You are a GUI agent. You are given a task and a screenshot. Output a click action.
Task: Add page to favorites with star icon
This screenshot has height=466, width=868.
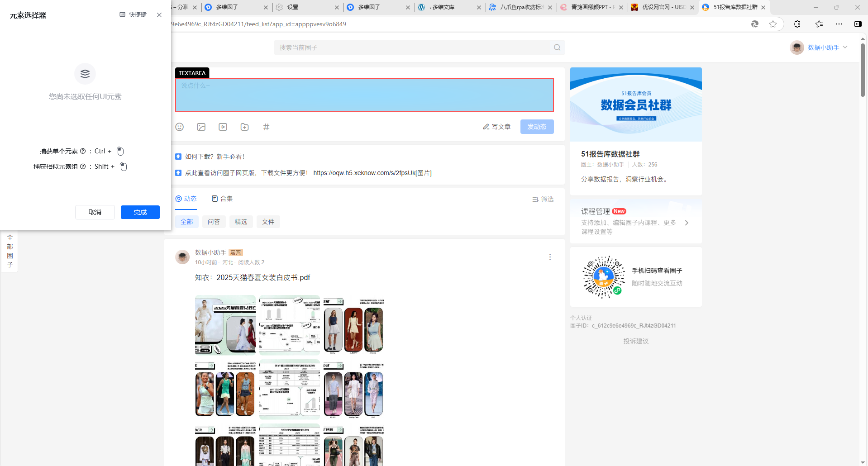click(x=773, y=24)
